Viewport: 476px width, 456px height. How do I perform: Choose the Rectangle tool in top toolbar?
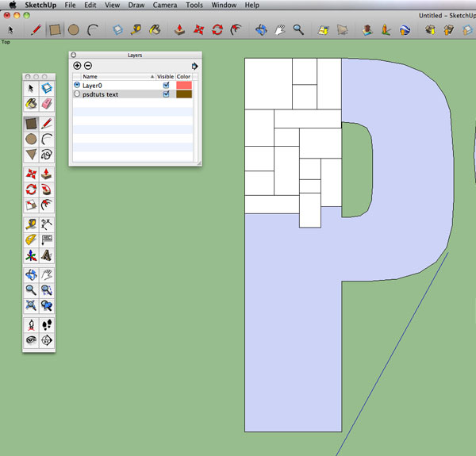pyautogui.click(x=55, y=29)
